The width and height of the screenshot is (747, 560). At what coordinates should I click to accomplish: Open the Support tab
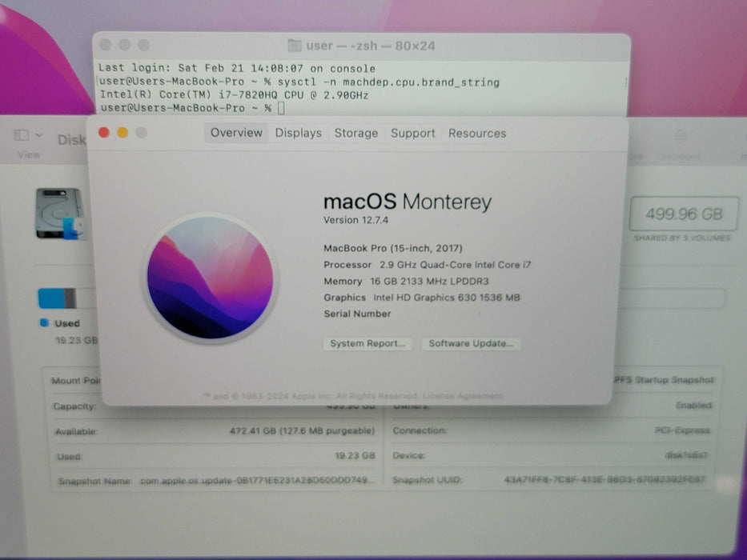(x=413, y=134)
